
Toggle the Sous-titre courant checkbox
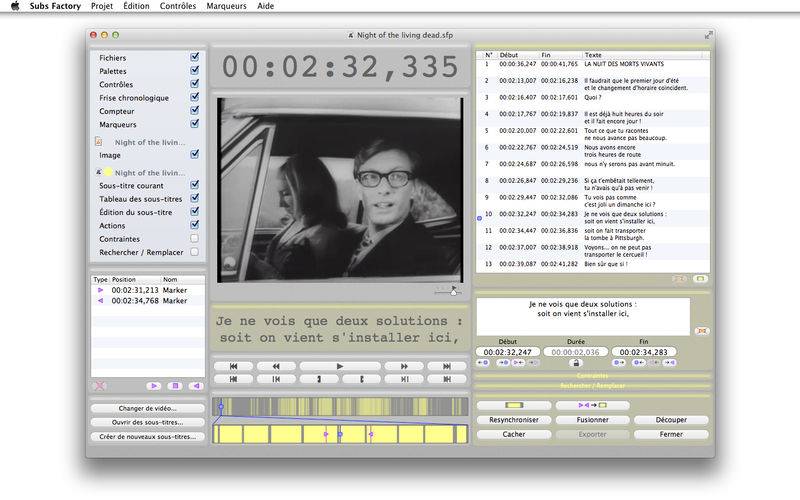pos(194,184)
